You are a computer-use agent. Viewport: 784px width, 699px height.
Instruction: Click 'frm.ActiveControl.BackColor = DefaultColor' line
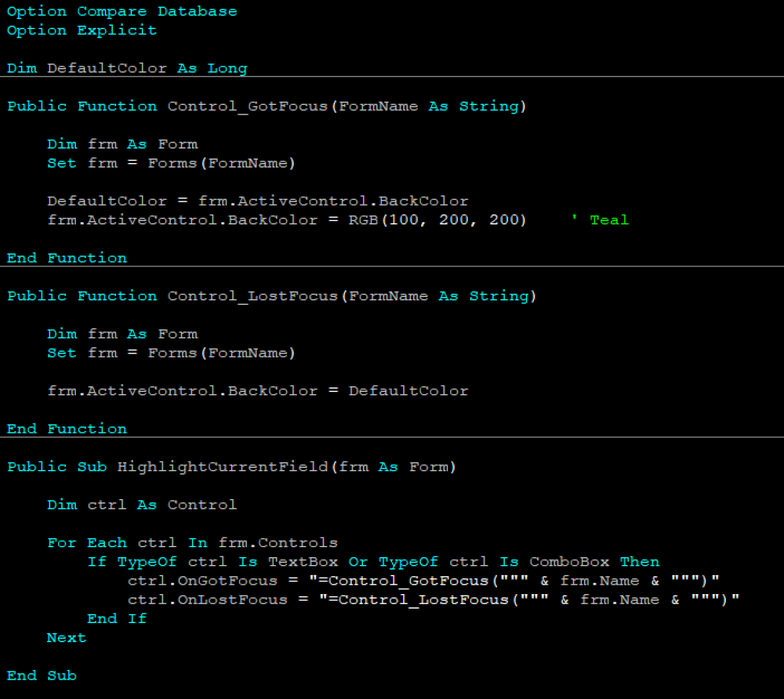click(x=258, y=391)
